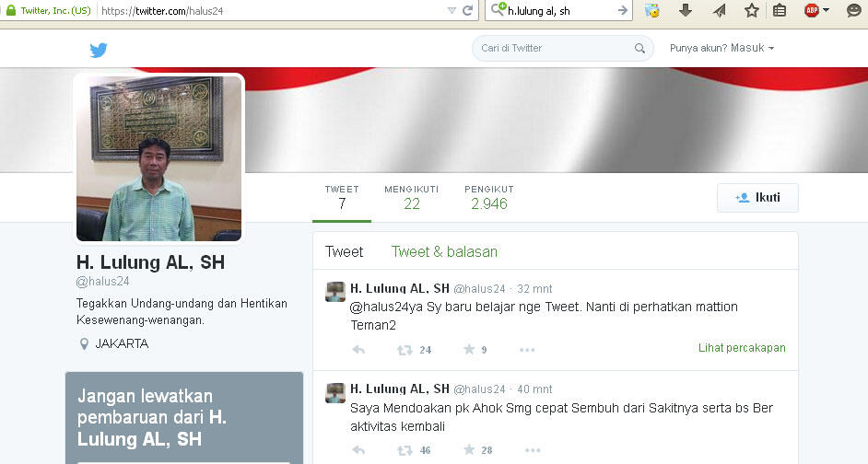Open the browser downloads arrow icon

pyautogui.click(x=686, y=10)
